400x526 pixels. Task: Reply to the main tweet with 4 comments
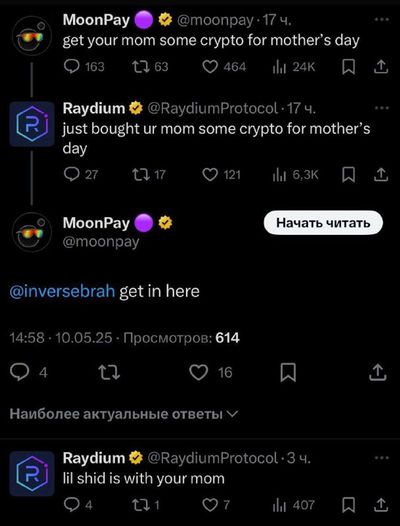29,372
